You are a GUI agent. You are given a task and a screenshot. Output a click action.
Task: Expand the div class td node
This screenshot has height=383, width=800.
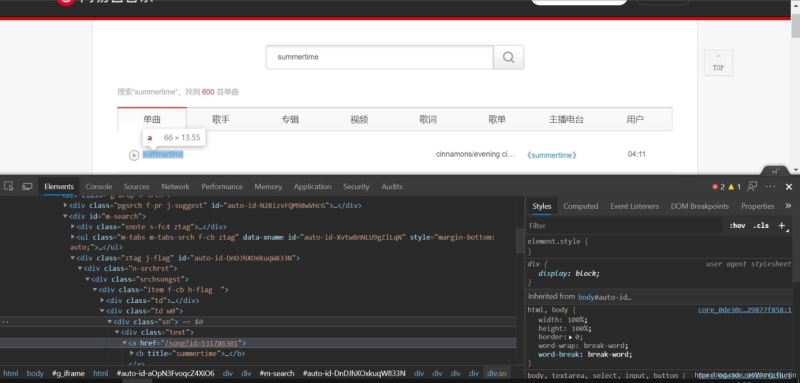coord(102,300)
